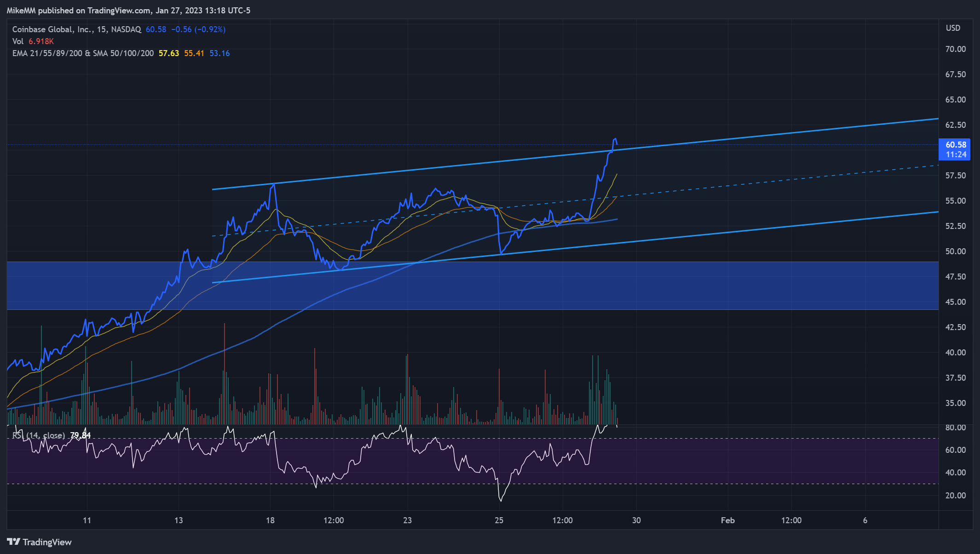Click the current price label 60.58
This screenshot has height=554, width=980.
pos(956,145)
